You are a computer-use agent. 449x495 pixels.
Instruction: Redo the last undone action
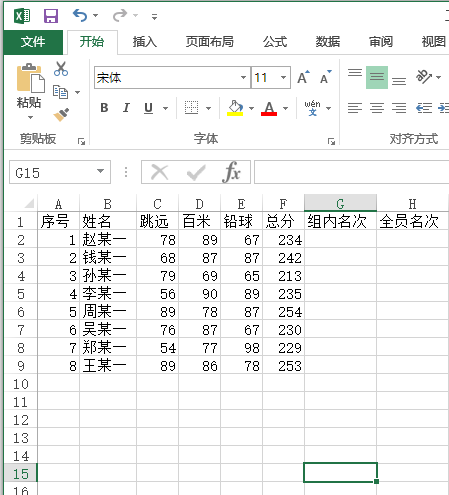click(x=120, y=15)
